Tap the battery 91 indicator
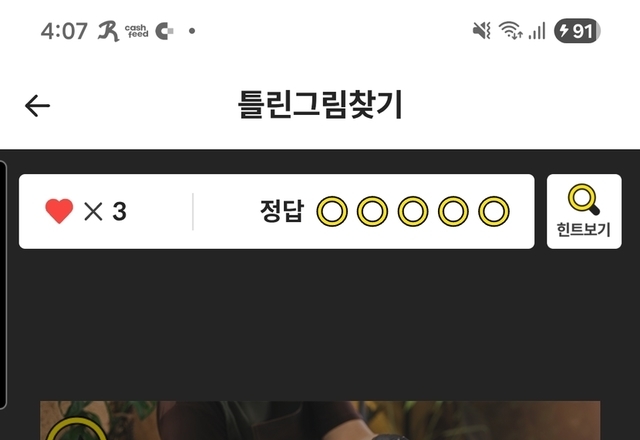Image resolution: width=640 pixels, height=440 pixels. [577, 31]
